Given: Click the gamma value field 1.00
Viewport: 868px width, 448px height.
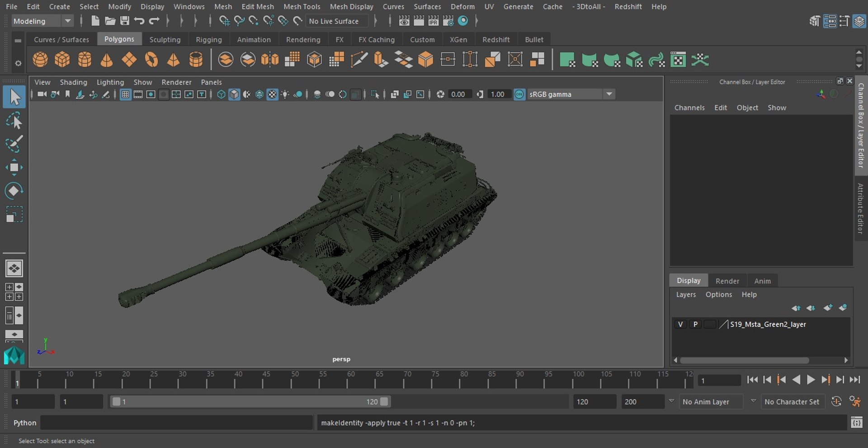Looking at the screenshot, I should pos(499,94).
